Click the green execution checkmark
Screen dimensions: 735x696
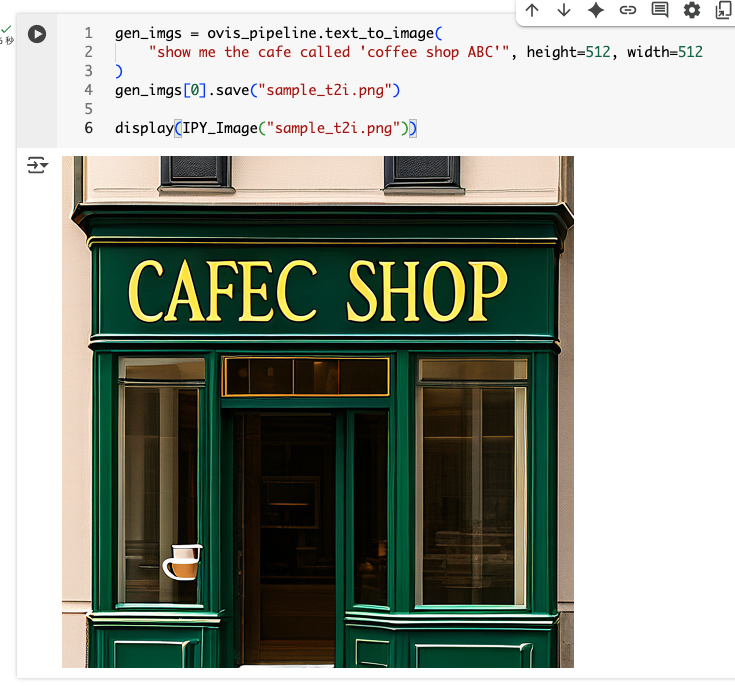(6, 29)
